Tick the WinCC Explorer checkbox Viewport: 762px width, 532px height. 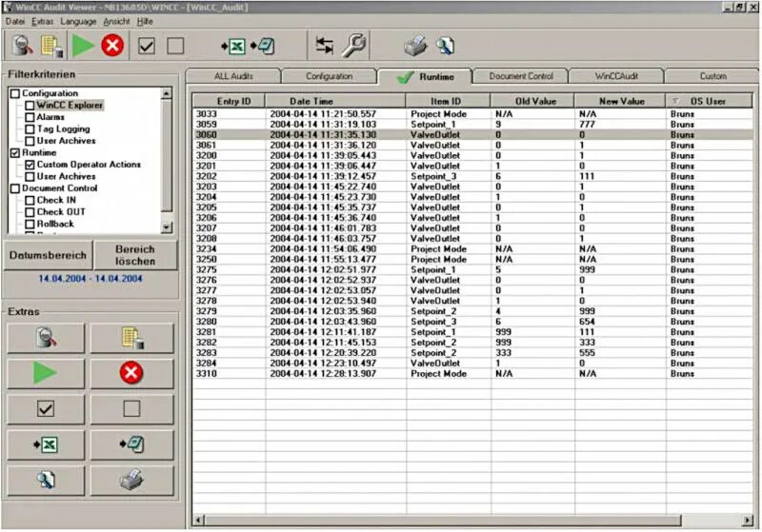30,106
